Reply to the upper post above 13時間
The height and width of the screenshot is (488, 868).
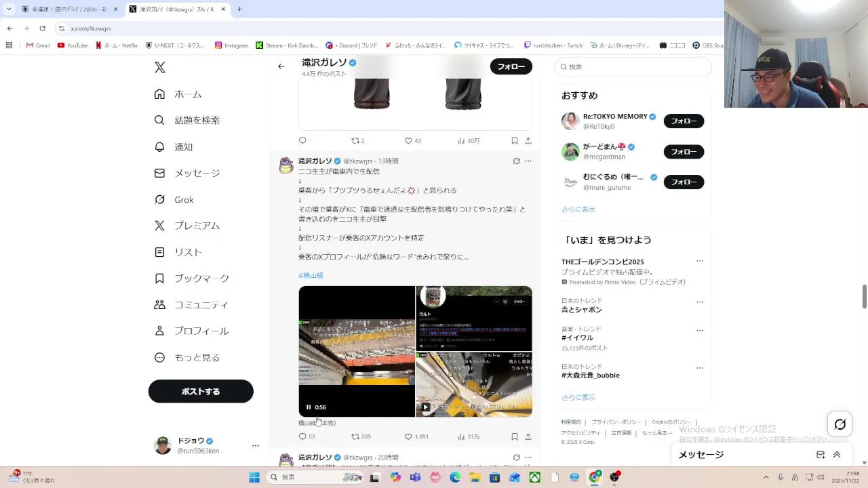click(x=302, y=140)
